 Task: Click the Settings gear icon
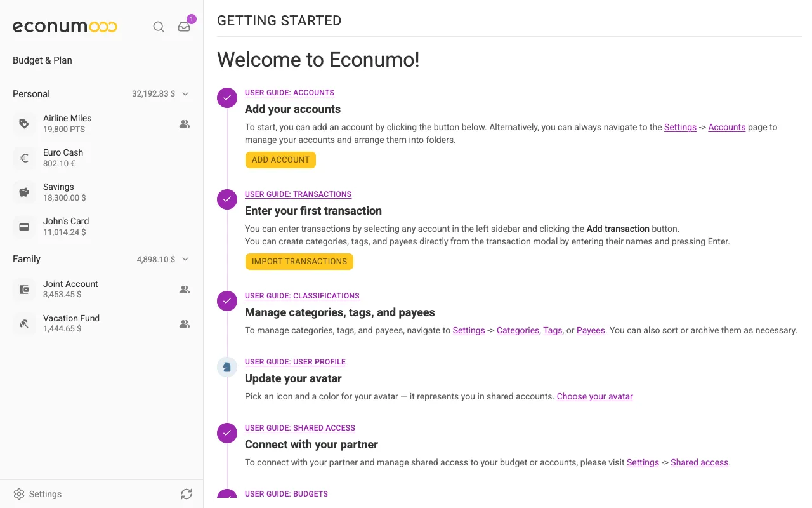coord(19,494)
